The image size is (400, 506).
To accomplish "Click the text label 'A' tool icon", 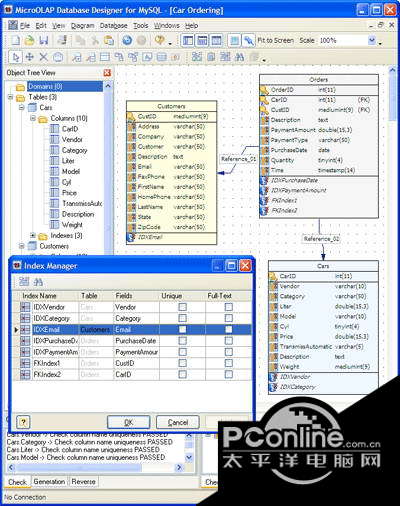I will (x=147, y=57).
